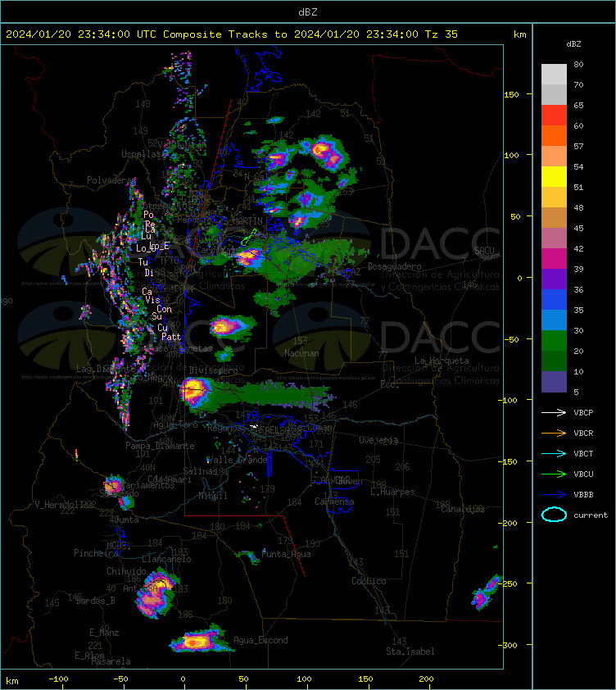The width and height of the screenshot is (616, 690).
Task: Click the 'Canalejas' place label
Action: tap(463, 509)
